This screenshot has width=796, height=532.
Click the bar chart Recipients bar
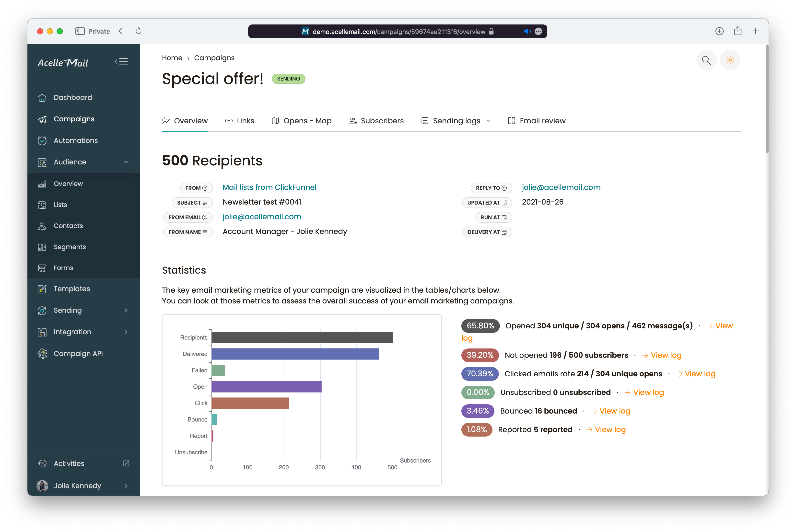(x=303, y=337)
